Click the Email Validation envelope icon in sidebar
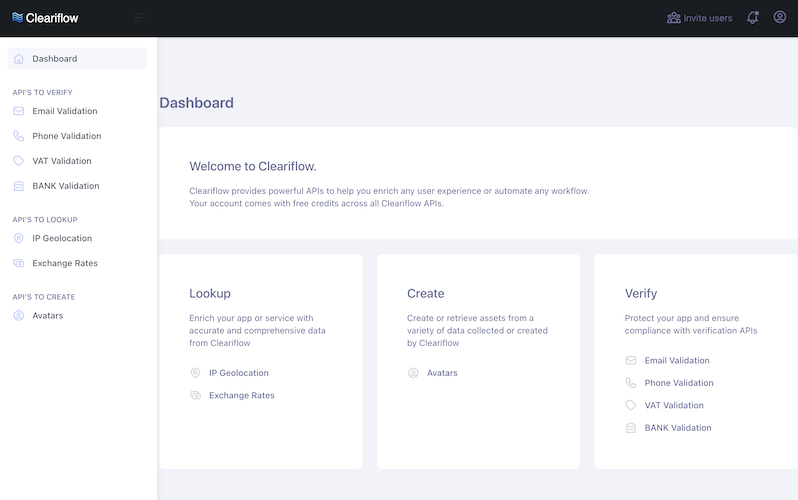 (x=19, y=111)
